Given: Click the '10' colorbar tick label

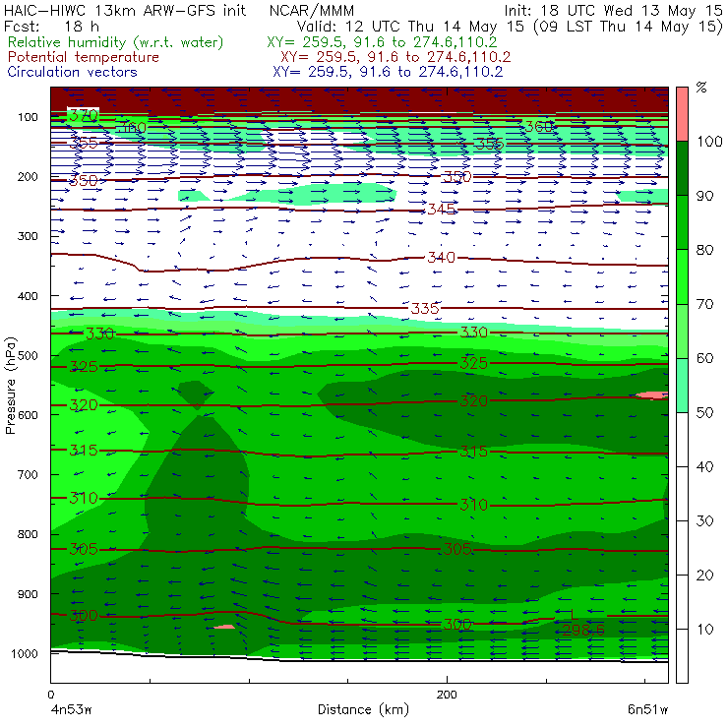Looking at the screenshot, I should [704, 629].
